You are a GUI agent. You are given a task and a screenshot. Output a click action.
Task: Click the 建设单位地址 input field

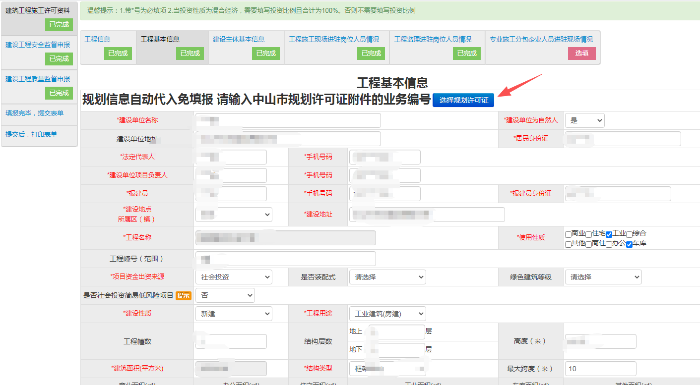(x=288, y=138)
